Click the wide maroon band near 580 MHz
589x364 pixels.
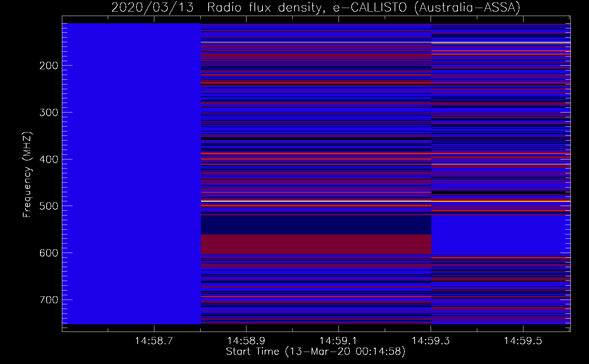tap(316, 245)
